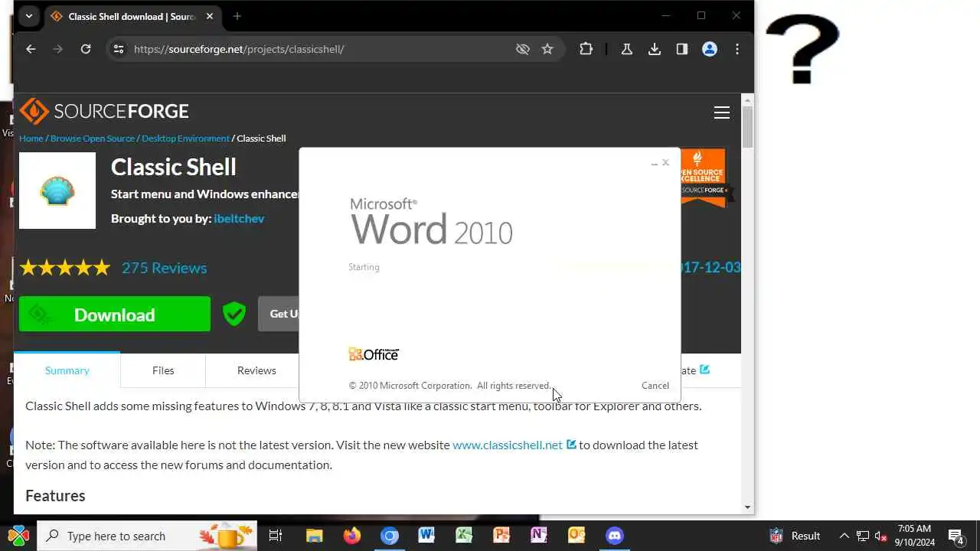Screen dimensions: 980x551
Task: Open Windows Start button
Action: pyautogui.click(x=18, y=536)
